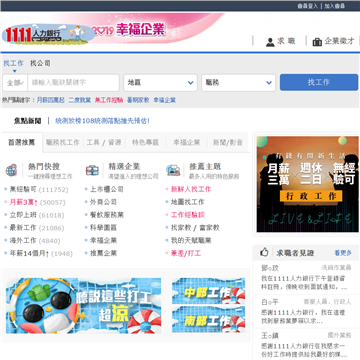Switch to the 首選推薦 tab

tap(22, 142)
